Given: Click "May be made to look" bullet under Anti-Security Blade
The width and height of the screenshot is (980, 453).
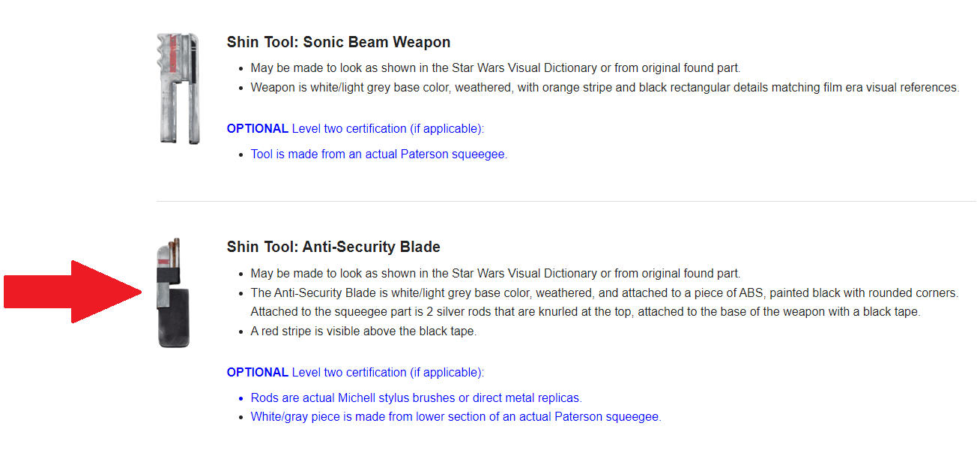Looking at the screenshot, I should [x=495, y=273].
